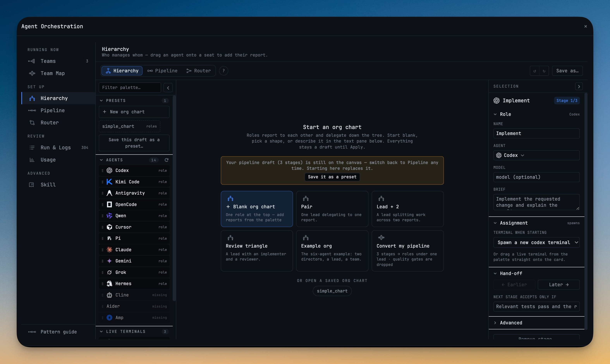Click the Cursor agent icon
Viewport: 610px width, 364px height.
[109, 227]
